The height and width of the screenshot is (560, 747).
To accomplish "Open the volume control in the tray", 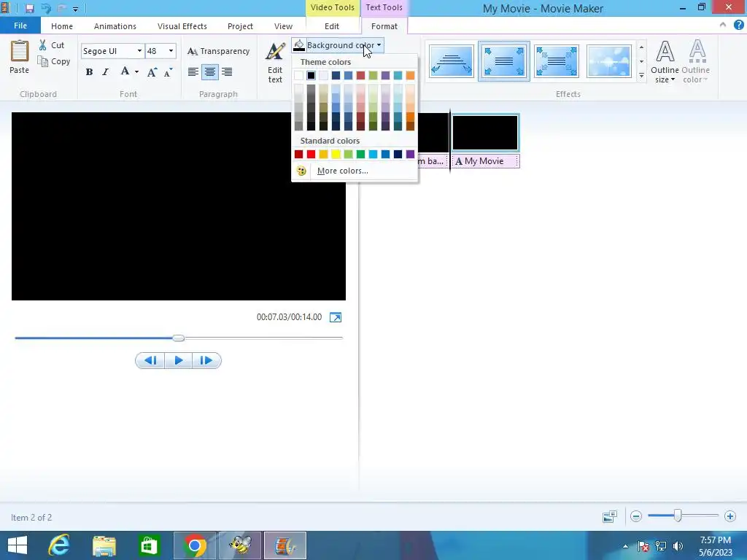I will click(x=678, y=546).
